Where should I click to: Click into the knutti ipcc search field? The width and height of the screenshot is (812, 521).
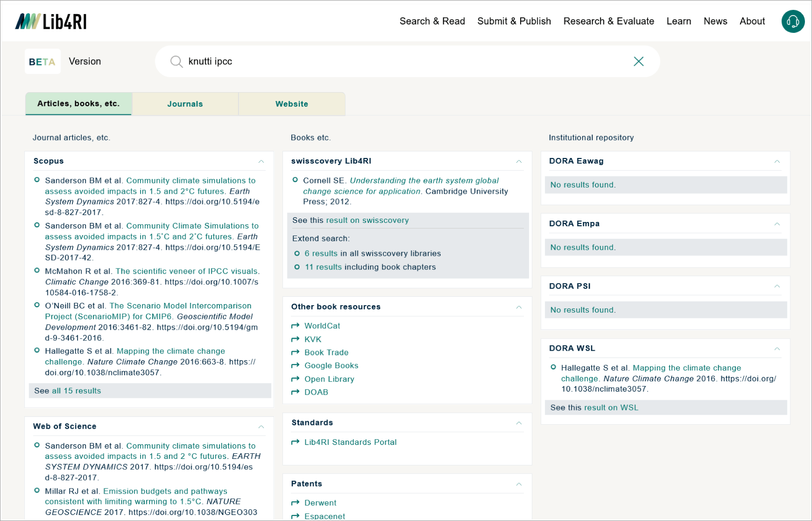tap(406, 62)
